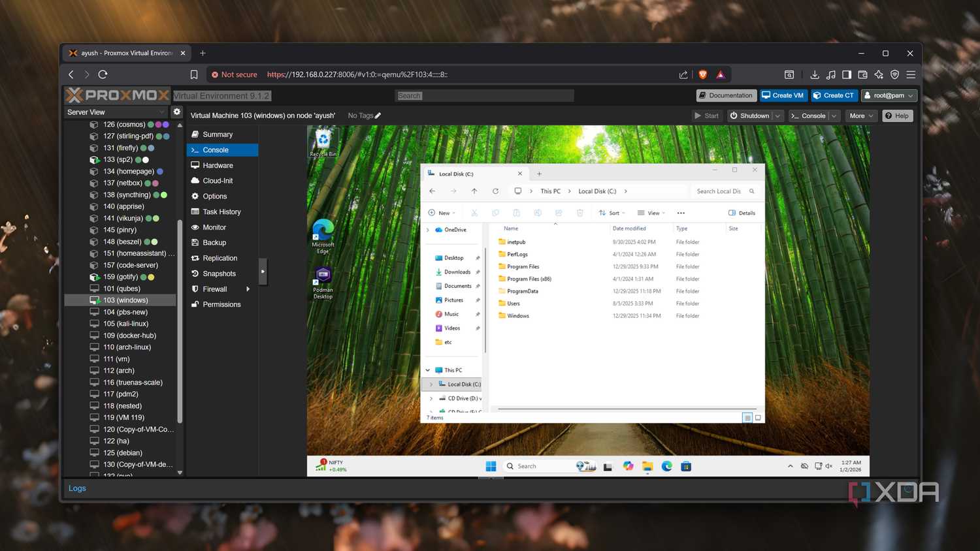Open Podman Desktop shortcut on VM desktop
This screenshot has height=551, width=980.
pyautogui.click(x=323, y=283)
